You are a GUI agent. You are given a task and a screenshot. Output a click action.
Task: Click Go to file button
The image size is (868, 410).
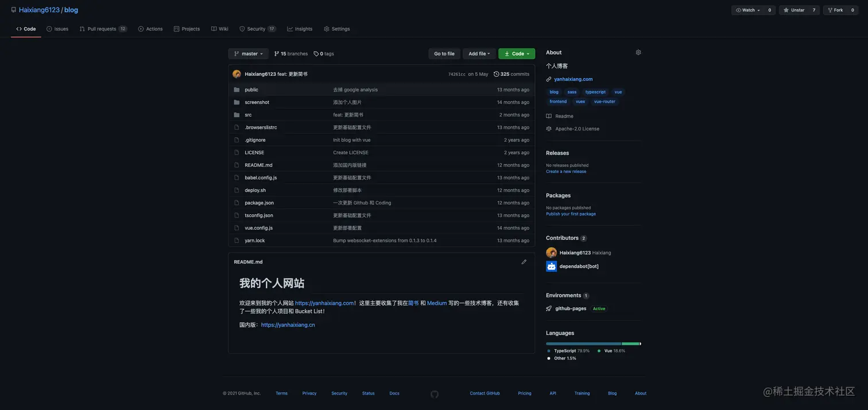coord(444,53)
